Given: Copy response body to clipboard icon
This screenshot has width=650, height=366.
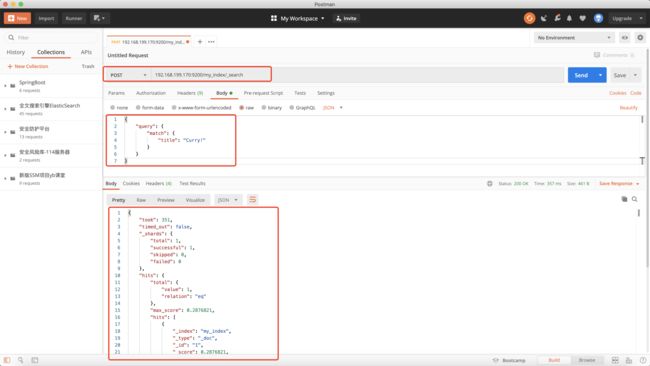Looking at the screenshot, I should [624, 199].
